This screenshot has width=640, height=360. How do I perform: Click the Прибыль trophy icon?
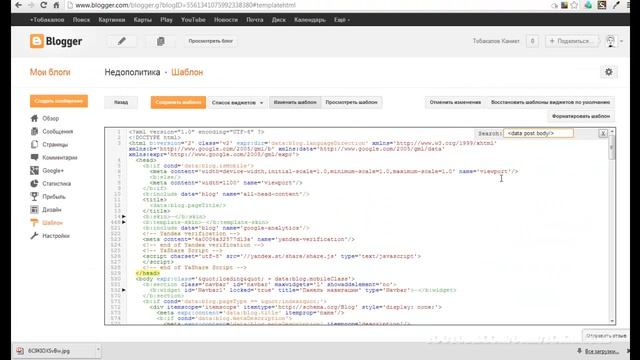coord(34,197)
